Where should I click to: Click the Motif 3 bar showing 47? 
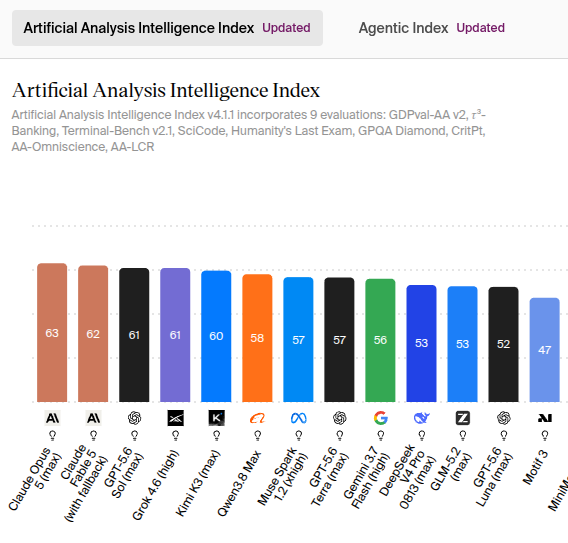pos(544,350)
